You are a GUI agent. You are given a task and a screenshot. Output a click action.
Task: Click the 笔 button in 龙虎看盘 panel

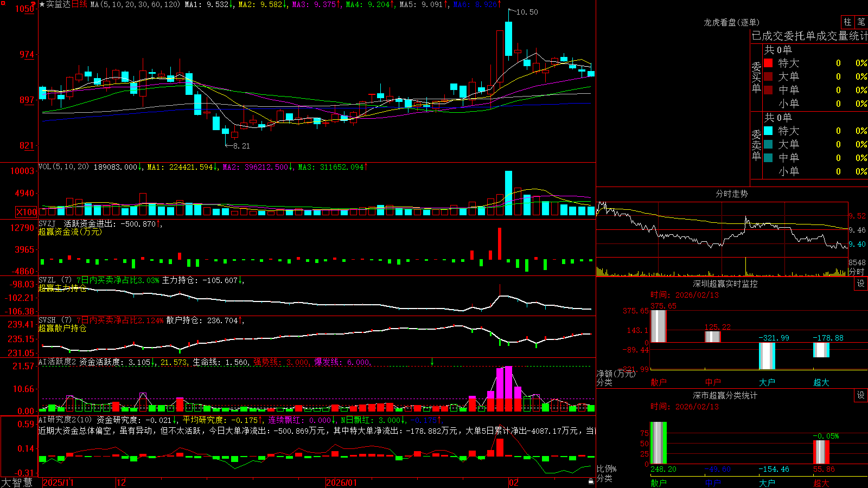point(861,22)
